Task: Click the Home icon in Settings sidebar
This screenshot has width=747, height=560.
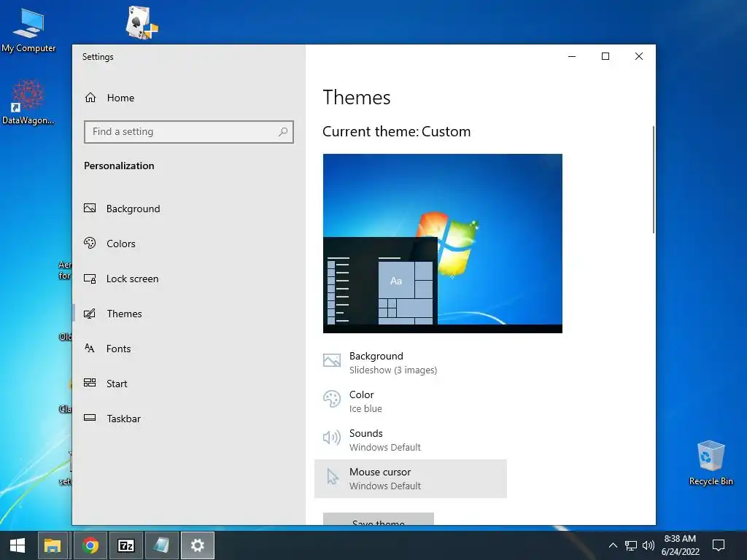Action: tap(90, 98)
